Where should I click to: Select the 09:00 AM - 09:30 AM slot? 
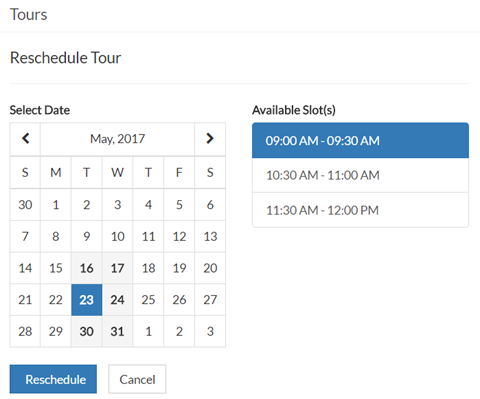[360, 140]
